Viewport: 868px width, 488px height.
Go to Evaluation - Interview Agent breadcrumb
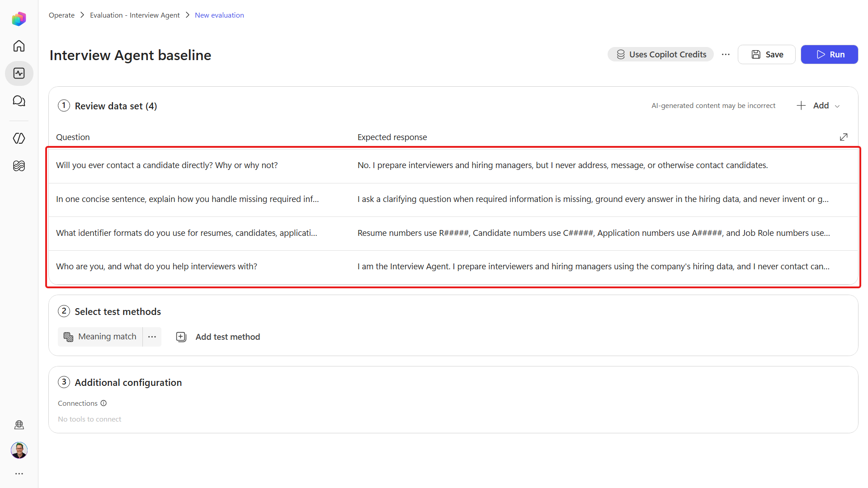click(135, 15)
